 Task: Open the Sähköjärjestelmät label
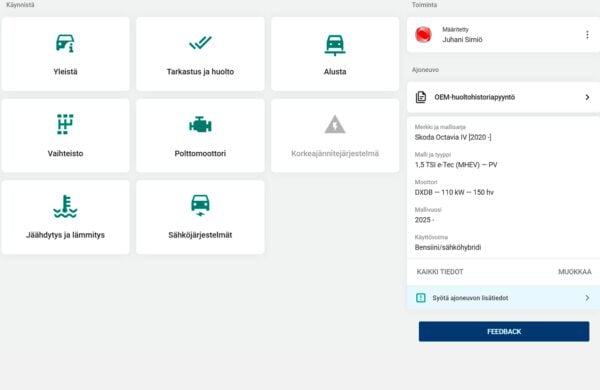pyautogui.click(x=200, y=235)
